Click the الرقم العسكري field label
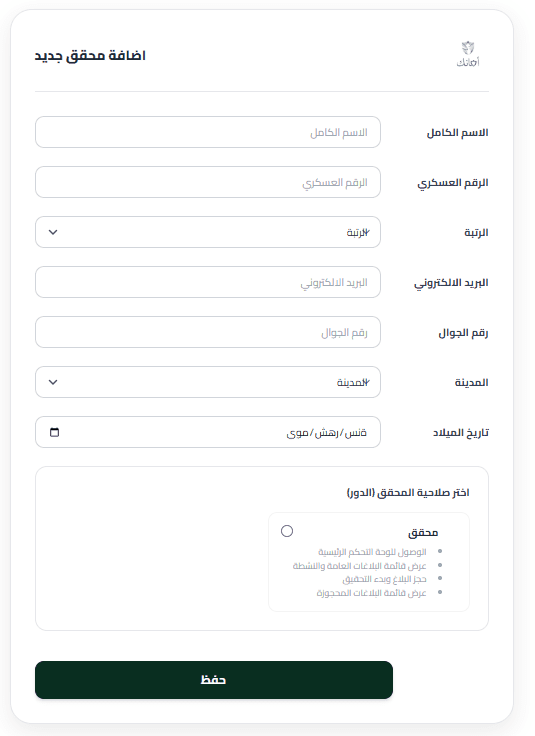Screen dimensions: 535x736 [453, 183]
